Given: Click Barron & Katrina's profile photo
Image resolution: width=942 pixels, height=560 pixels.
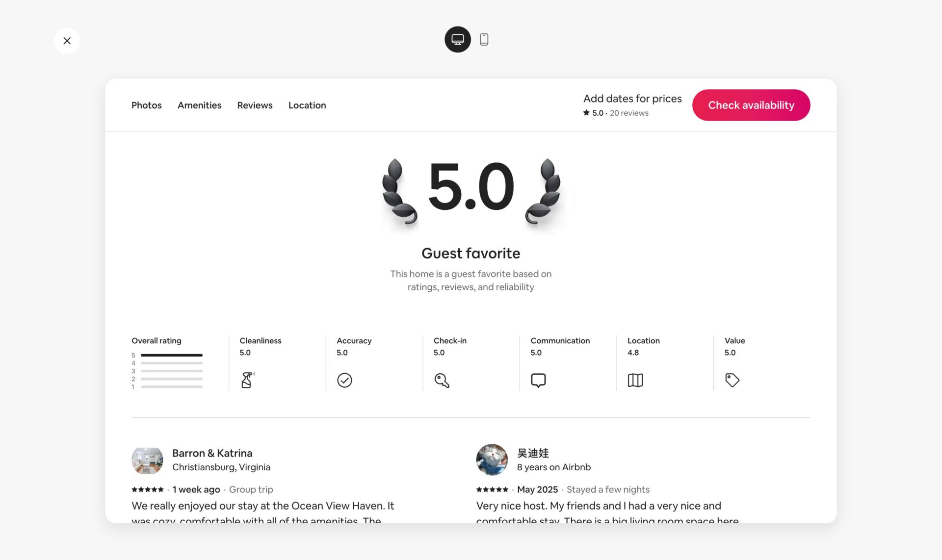Looking at the screenshot, I should 147,459.
